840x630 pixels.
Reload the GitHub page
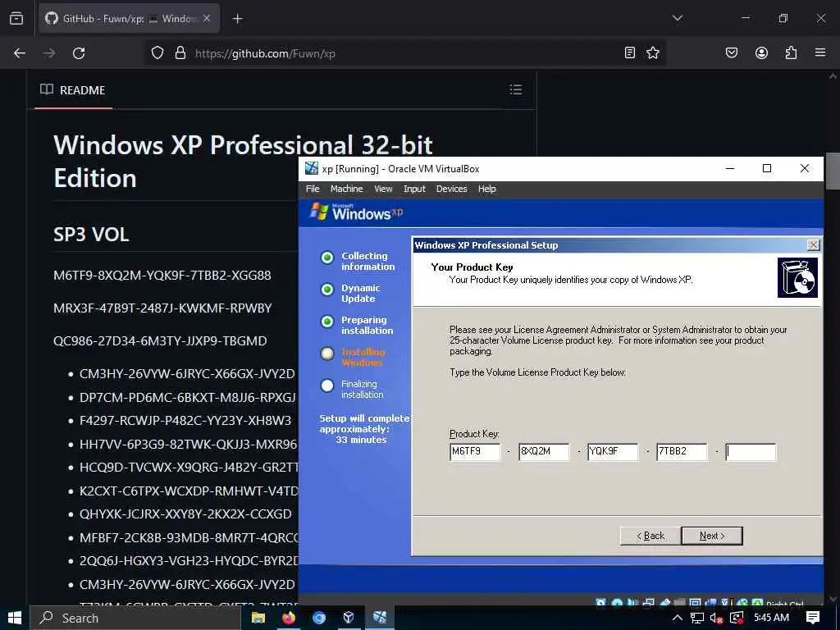coord(79,53)
